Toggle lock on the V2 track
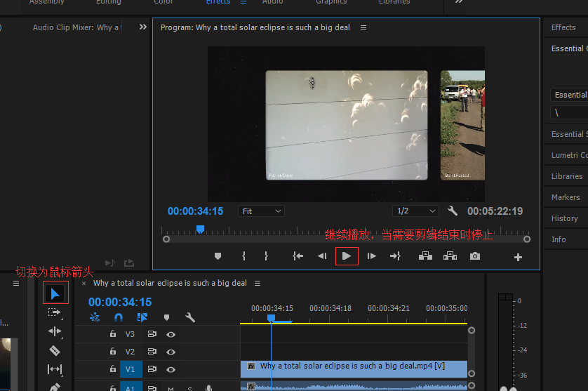 pos(112,352)
